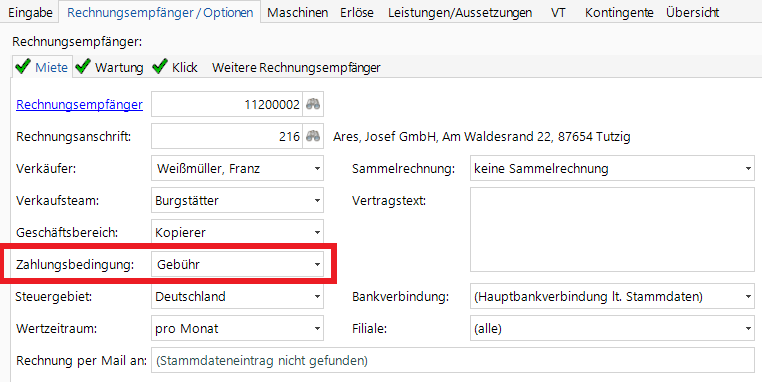Open the Steuergebiet dropdown set to Deutschland

tap(237, 296)
